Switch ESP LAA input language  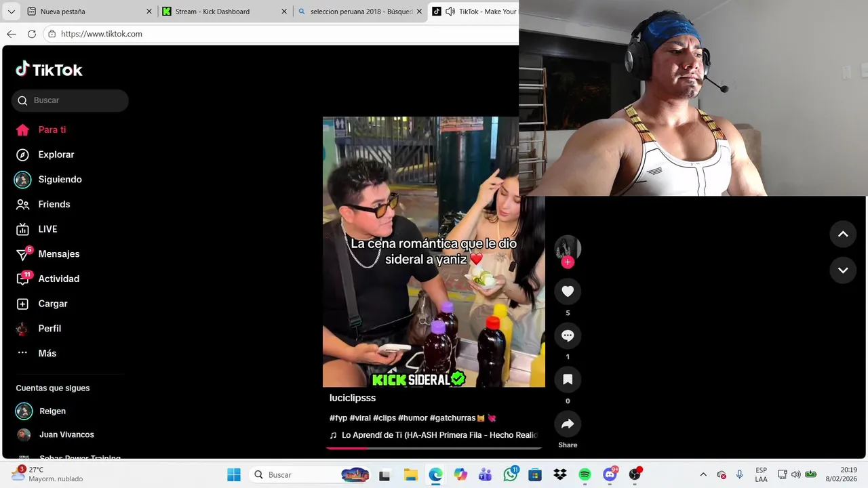pos(762,474)
